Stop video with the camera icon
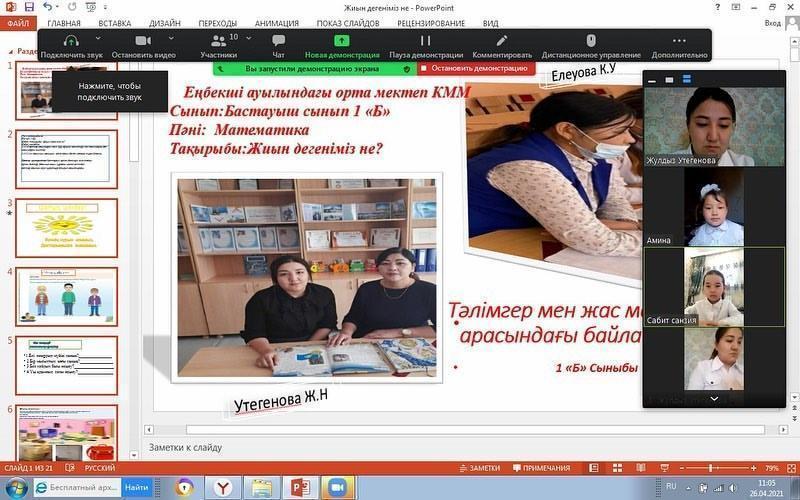Screen dimensions: 800x500 [143, 40]
